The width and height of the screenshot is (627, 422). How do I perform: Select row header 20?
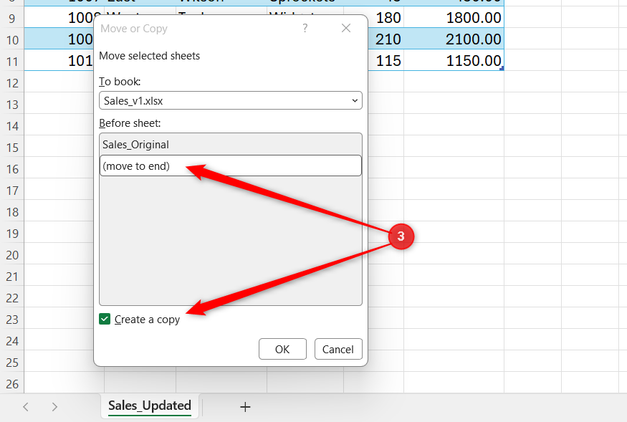click(x=12, y=255)
